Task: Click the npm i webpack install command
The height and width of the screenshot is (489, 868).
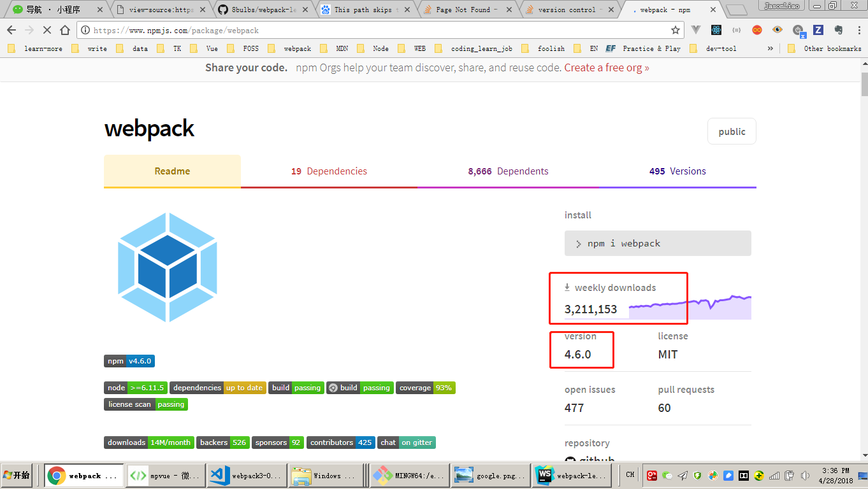Action: (658, 243)
